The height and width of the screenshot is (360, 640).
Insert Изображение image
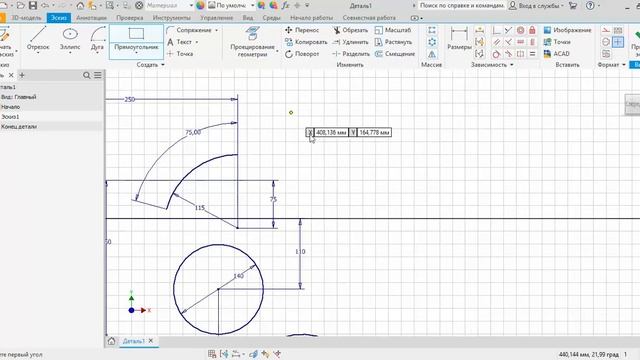click(567, 30)
